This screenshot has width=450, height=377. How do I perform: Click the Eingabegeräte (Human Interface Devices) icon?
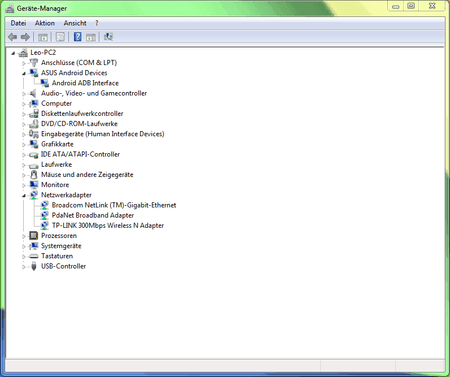[x=34, y=134]
